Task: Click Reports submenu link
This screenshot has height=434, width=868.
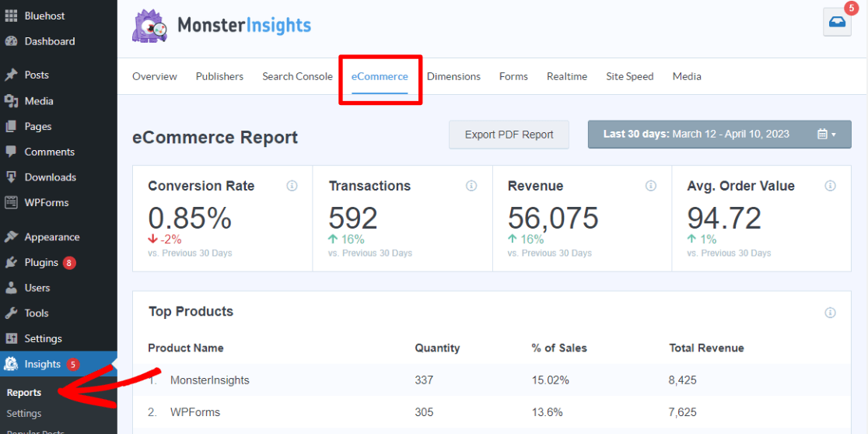Action: (x=24, y=393)
